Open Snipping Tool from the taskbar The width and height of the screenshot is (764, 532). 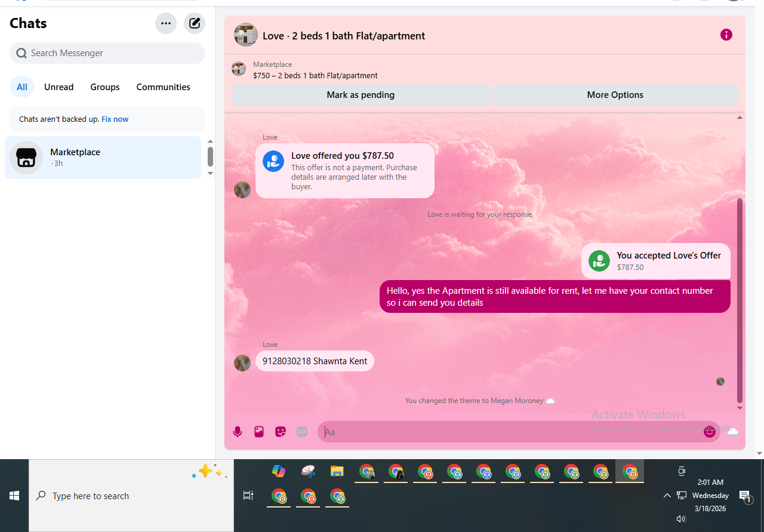coord(308,471)
